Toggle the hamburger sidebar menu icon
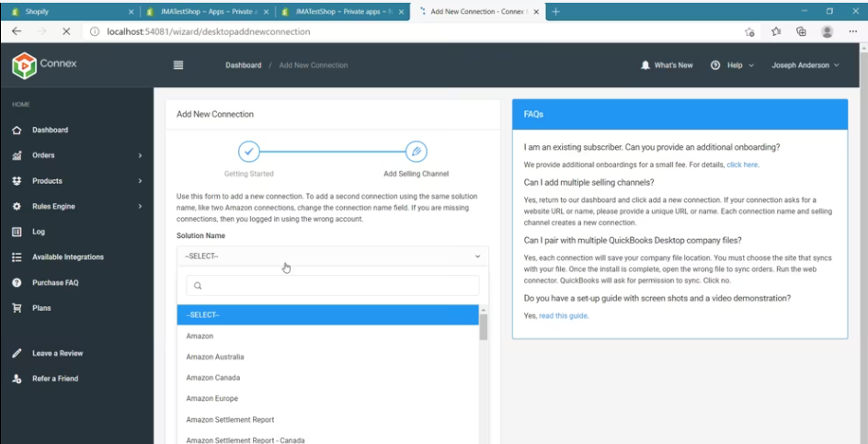The image size is (868, 444). 178,65
